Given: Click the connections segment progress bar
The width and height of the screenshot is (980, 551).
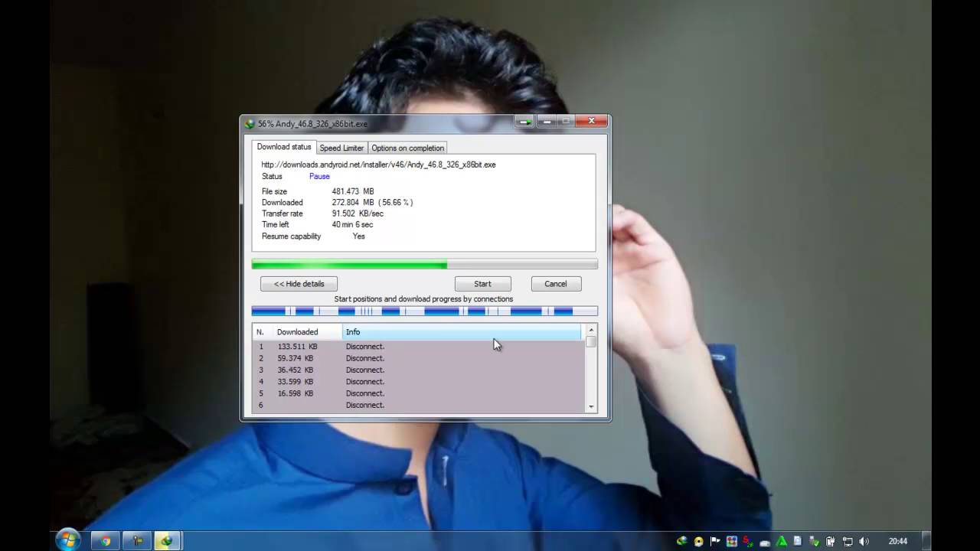Looking at the screenshot, I should (424, 311).
